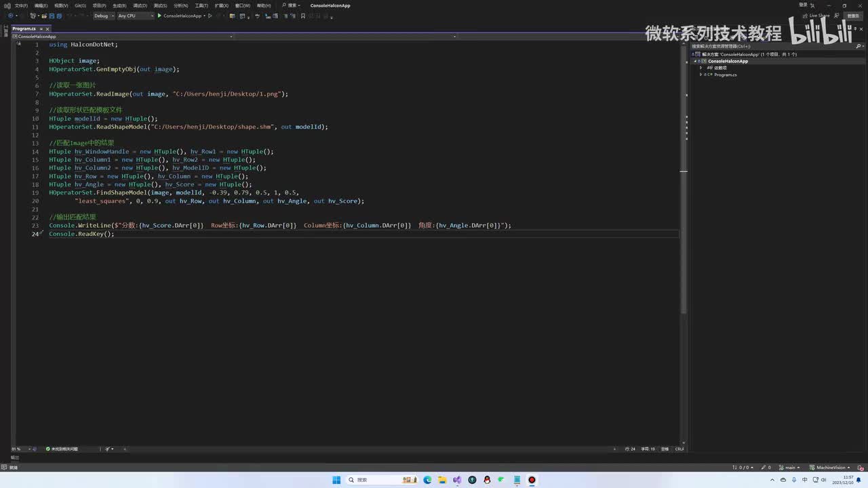Viewport: 868px width, 488px height.
Task: Click the 登录 sign-in link
Action: pyautogui.click(x=804, y=5)
